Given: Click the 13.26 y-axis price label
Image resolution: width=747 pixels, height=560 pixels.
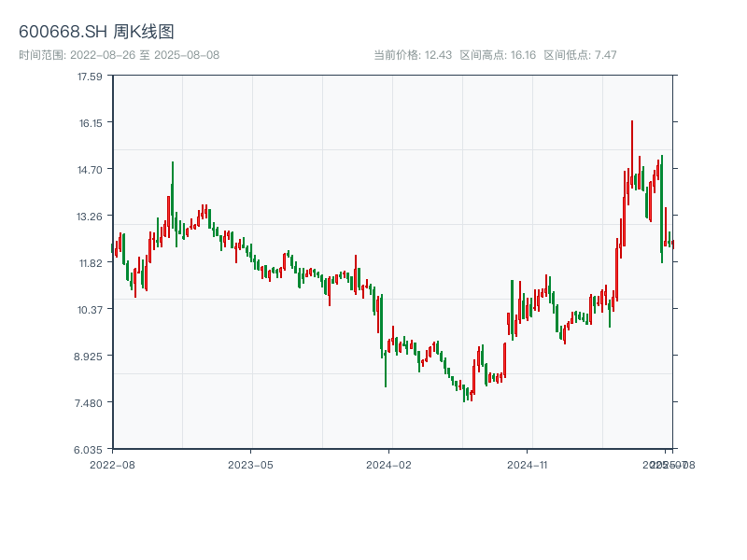Looking at the screenshot, I should coord(90,217).
